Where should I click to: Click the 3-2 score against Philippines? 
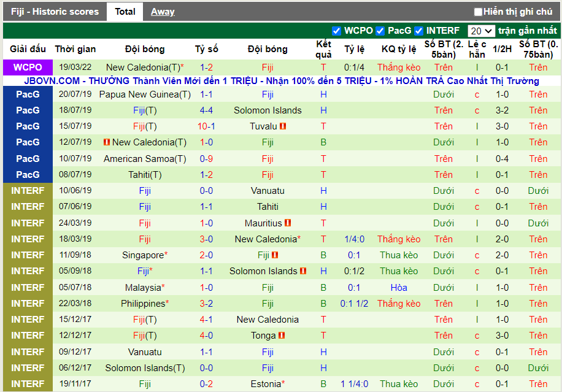click(x=206, y=304)
